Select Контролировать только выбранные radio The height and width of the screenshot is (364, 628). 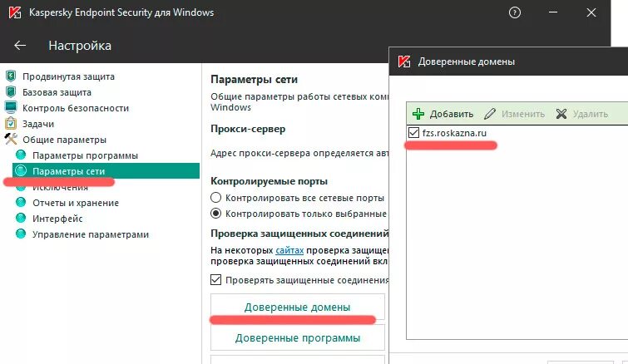pos(216,214)
